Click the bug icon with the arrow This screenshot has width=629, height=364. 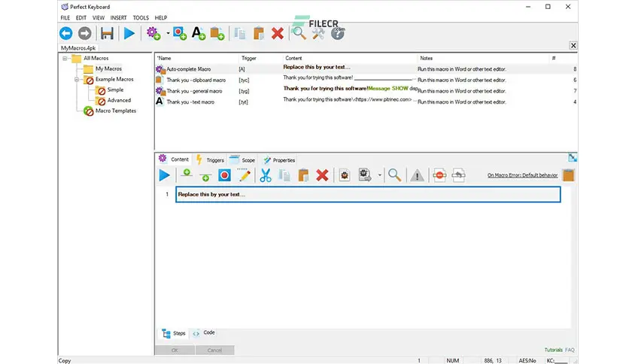(365, 175)
